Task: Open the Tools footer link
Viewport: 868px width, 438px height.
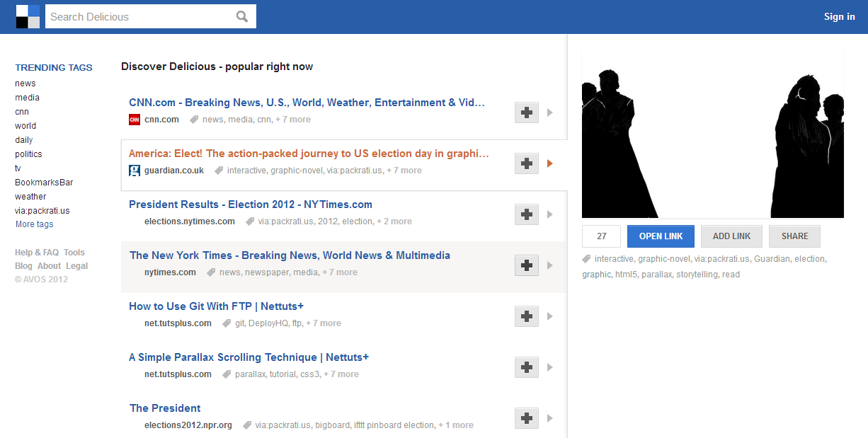Action: coord(74,253)
